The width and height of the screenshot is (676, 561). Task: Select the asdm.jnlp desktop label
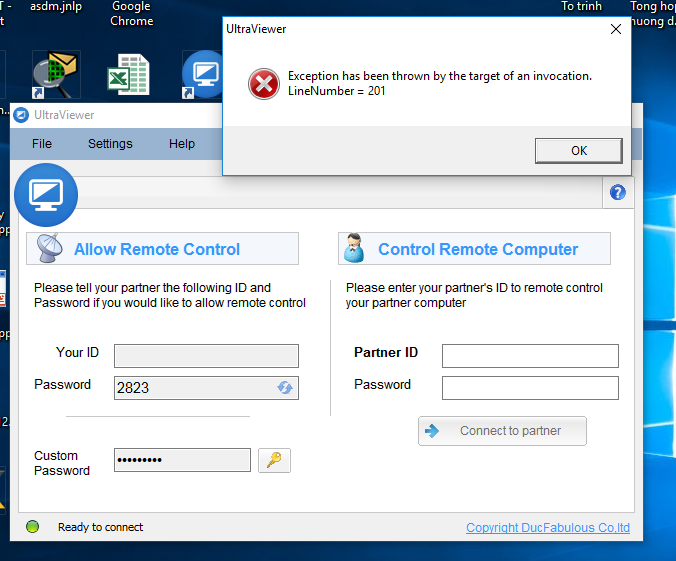(x=56, y=6)
